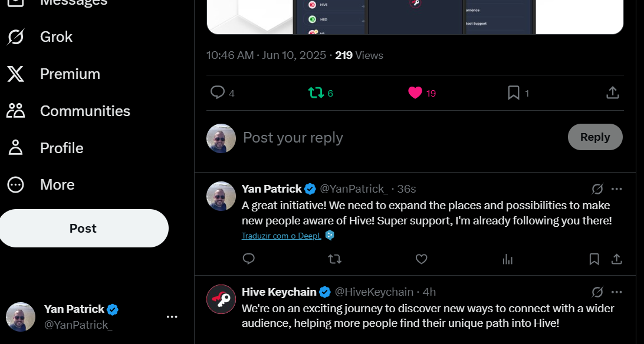Expand the account switcher menu dots
The image size is (644, 344).
172,316
